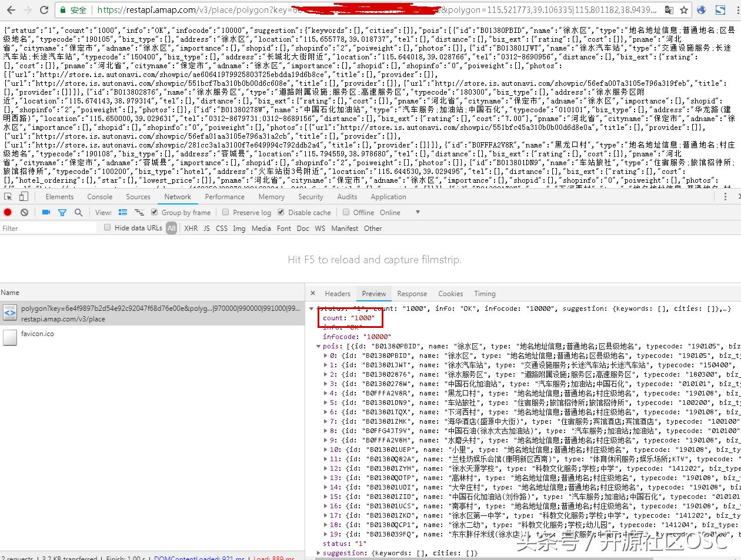The image size is (741, 560).
Task: Select the All filter type button
Action: (171, 228)
